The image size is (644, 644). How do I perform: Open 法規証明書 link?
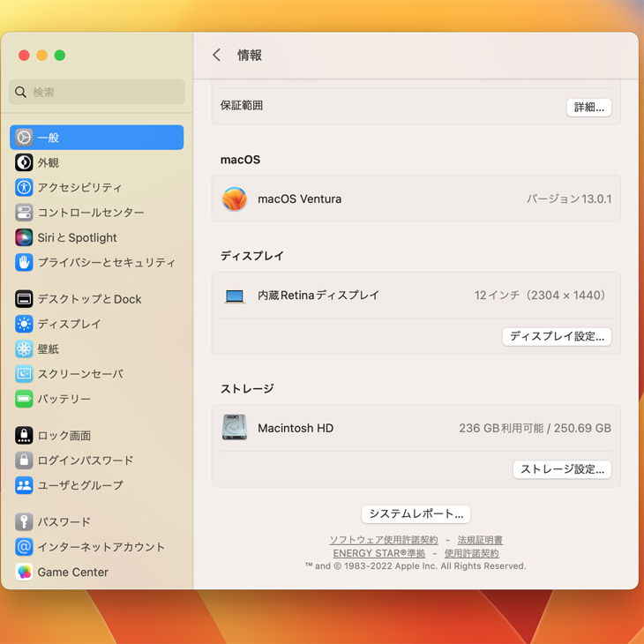(x=480, y=540)
